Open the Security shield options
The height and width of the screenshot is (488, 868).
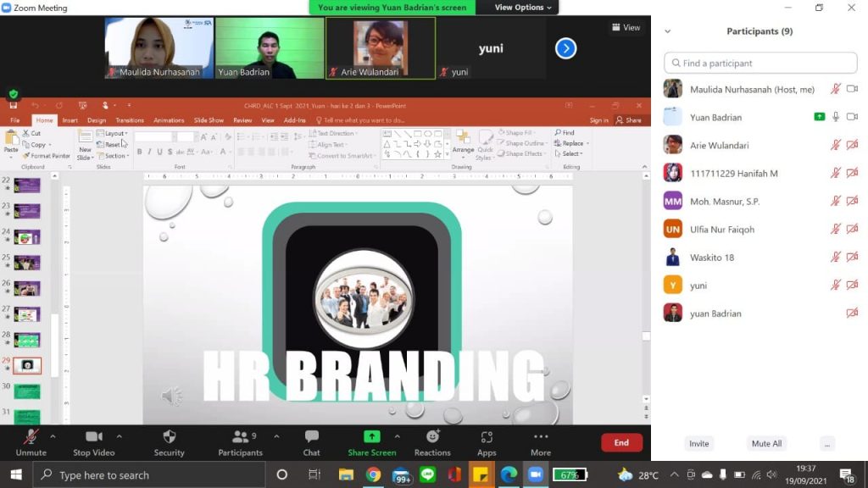click(x=169, y=442)
